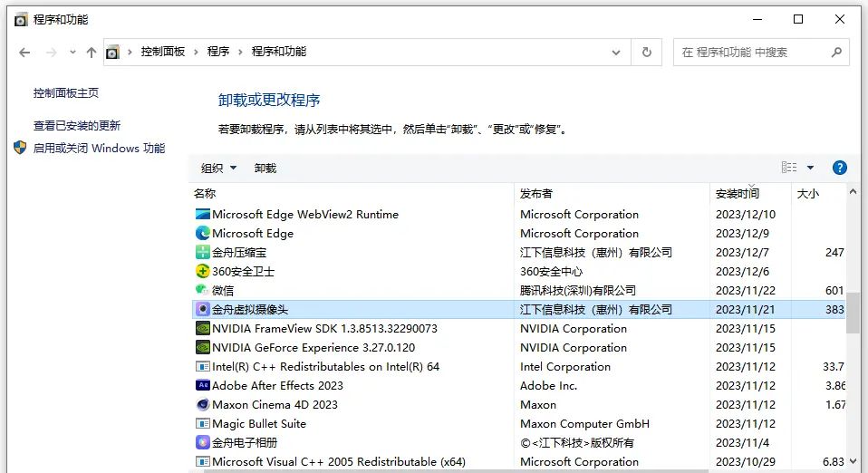Click the Visual C++ 2005 Redistributable icon
Viewport: 868px width, 473px height.
click(x=203, y=461)
